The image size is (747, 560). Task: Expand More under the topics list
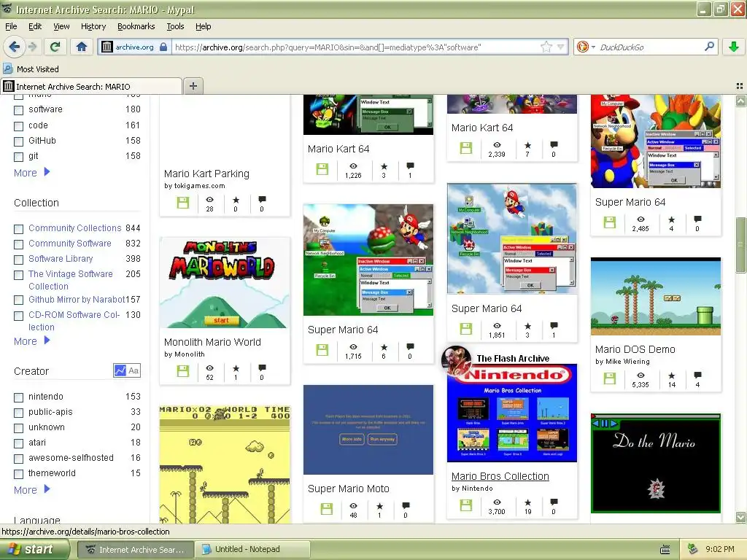(31, 172)
